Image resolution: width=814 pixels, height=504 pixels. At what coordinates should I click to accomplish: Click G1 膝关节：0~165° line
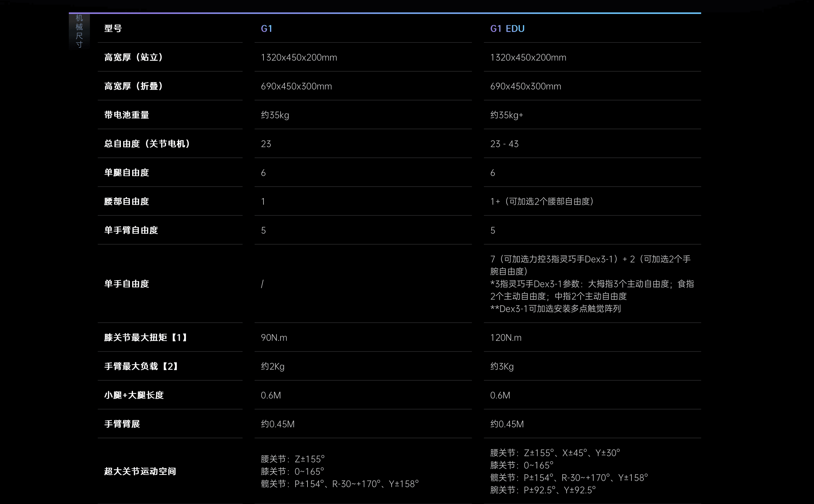point(292,471)
